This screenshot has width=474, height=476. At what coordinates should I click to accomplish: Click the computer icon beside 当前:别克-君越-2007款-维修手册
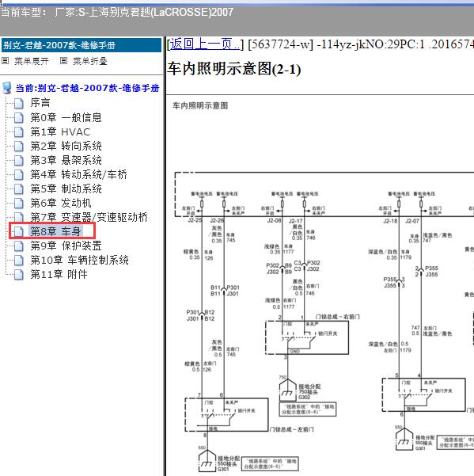(x=6, y=88)
